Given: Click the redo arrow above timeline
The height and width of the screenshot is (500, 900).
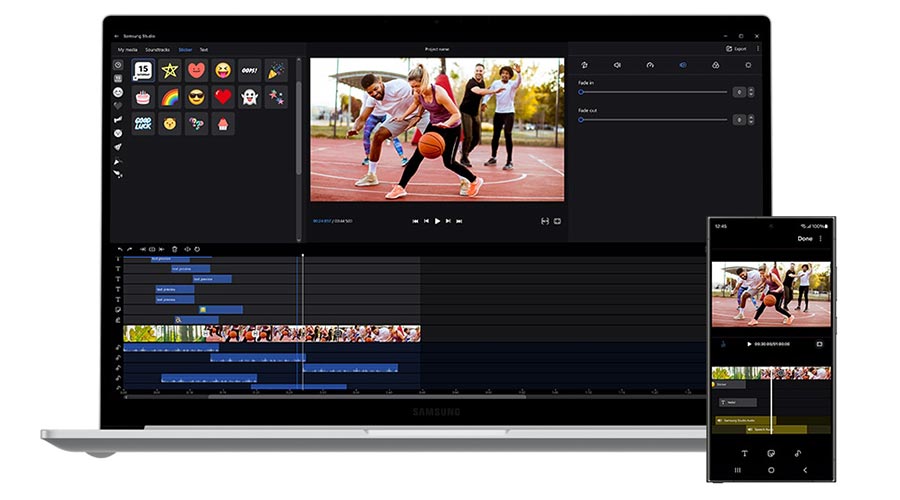Looking at the screenshot, I should pos(129,249).
